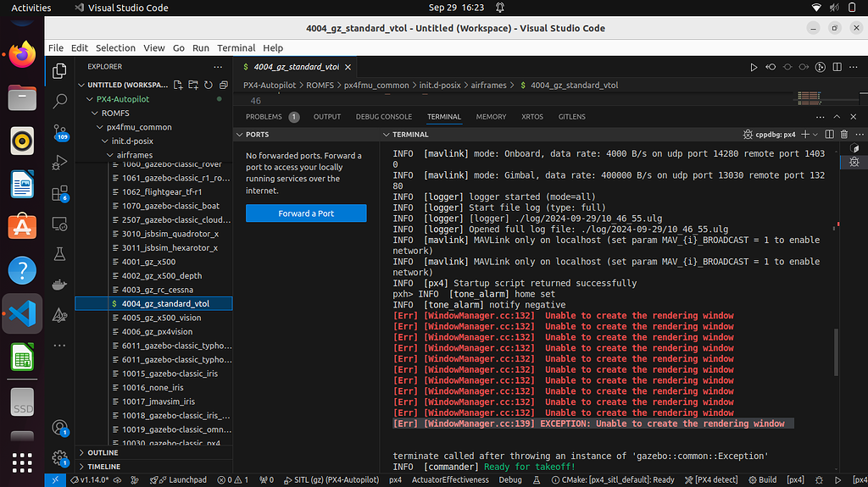Switch to the OUTPUT tab
868x487 pixels.
pyautogui.click(x=326, y=117)
